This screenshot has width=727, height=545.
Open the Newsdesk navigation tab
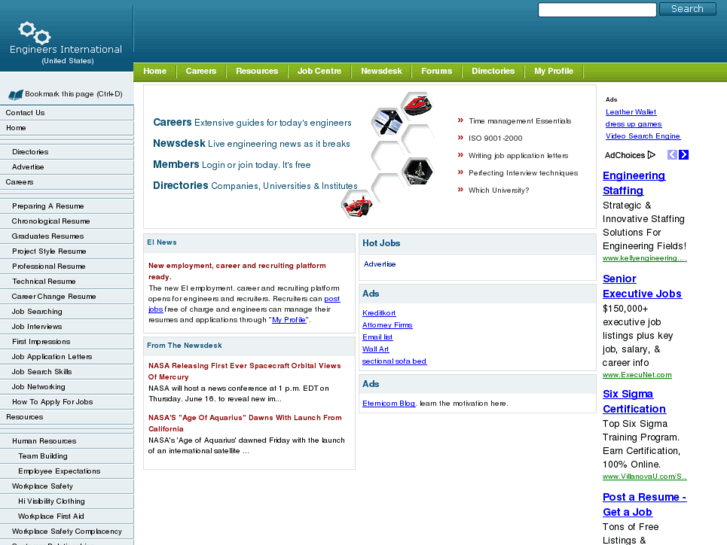pos(381,71)
